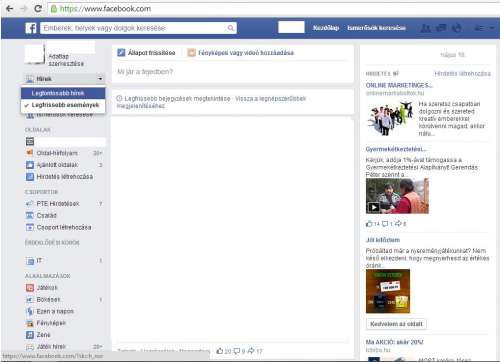This screenshot has height=362, width=500.
Task: Open the privacy shortcuts icon
Action: click(479, 28)
